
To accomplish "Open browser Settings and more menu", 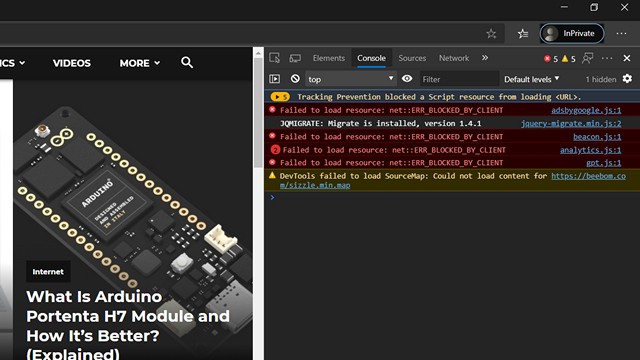I will [x=621, y=33].
